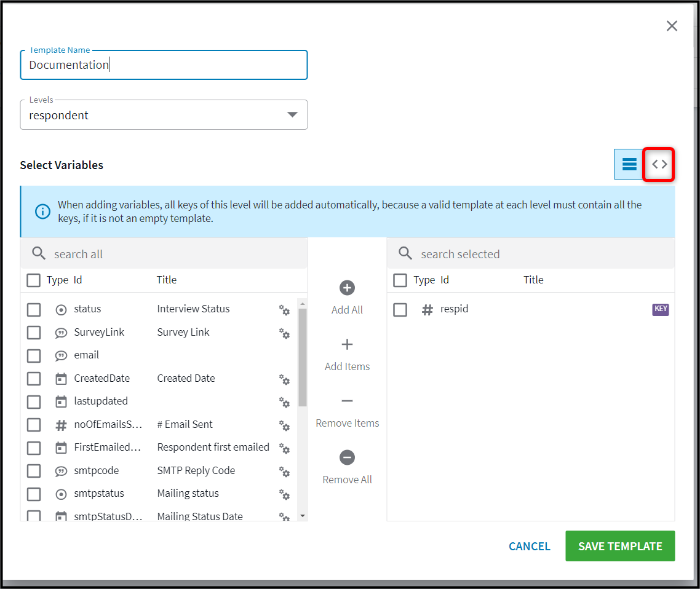Check the select-all box in left list
The height and width of the screenshot is (589, 700).
tap(33, 280)
